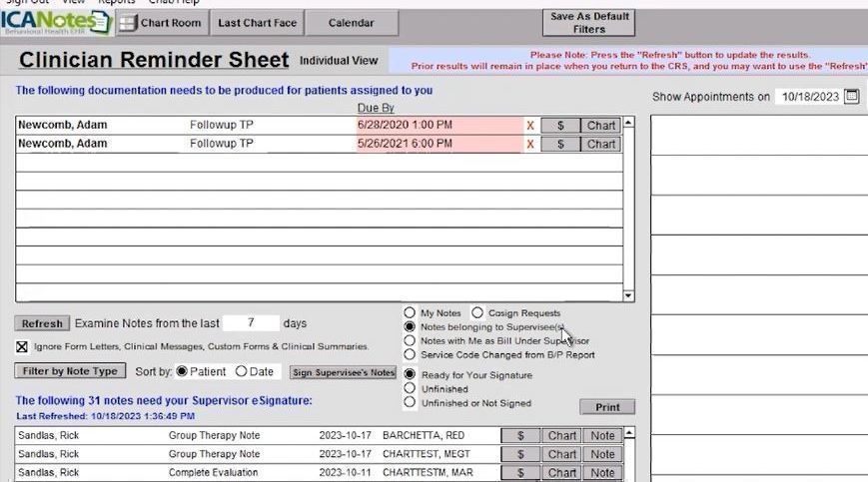Click the Refresh button
This screenshot has width=868, height=482.
[42, 323]
